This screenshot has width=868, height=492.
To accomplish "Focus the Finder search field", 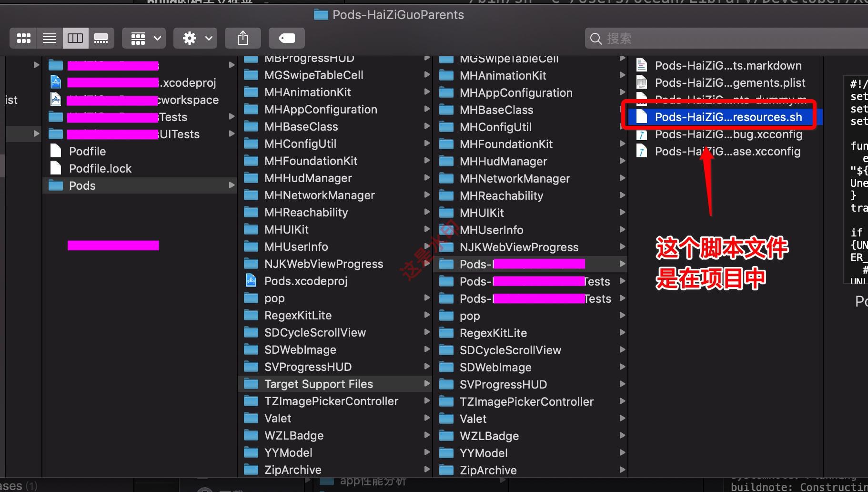I will click(727, 38).
